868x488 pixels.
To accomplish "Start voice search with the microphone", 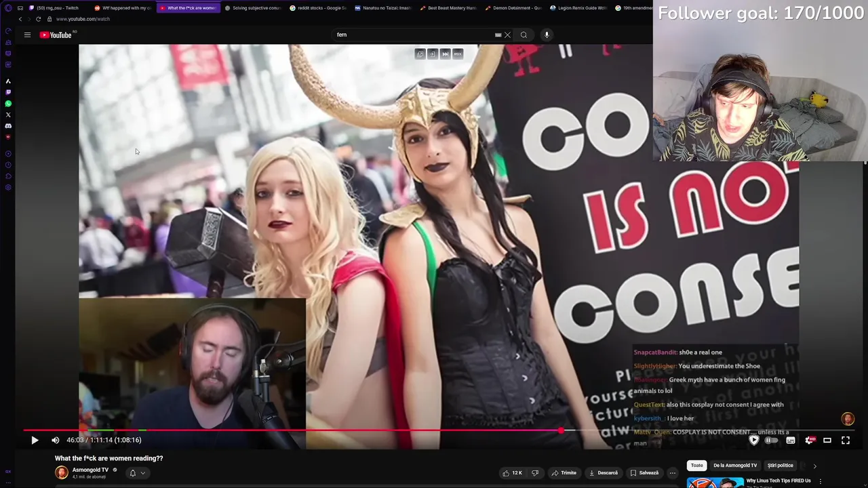I will [547, 35].
